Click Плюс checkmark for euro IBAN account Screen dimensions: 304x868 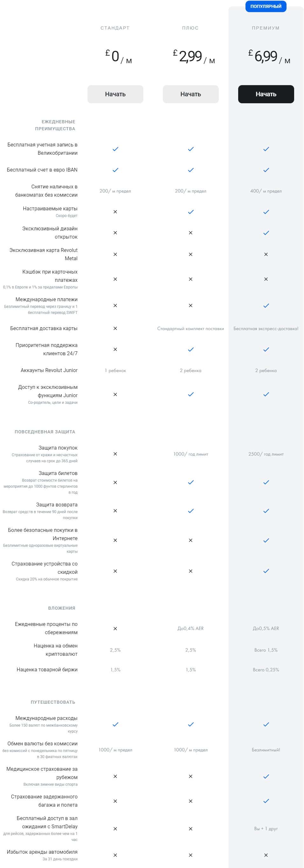coord(190,170)
